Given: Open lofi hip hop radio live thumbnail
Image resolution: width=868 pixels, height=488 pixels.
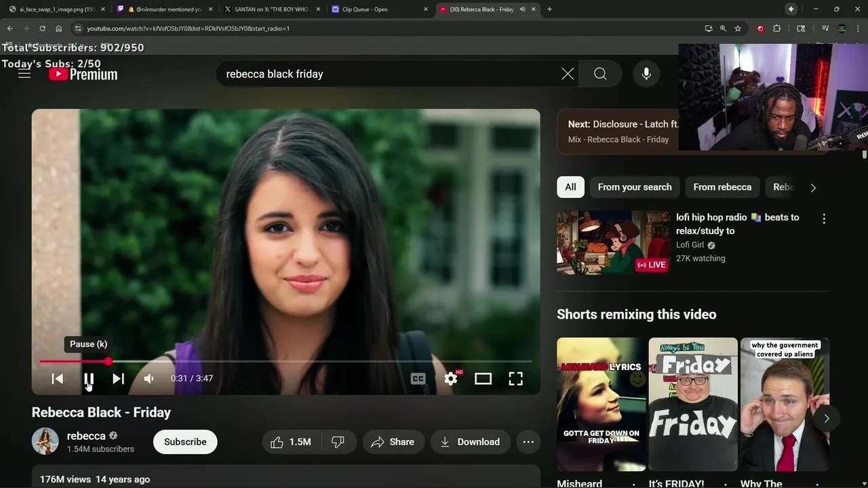Looking at the screenshot, I should click(x=613, y=243).
